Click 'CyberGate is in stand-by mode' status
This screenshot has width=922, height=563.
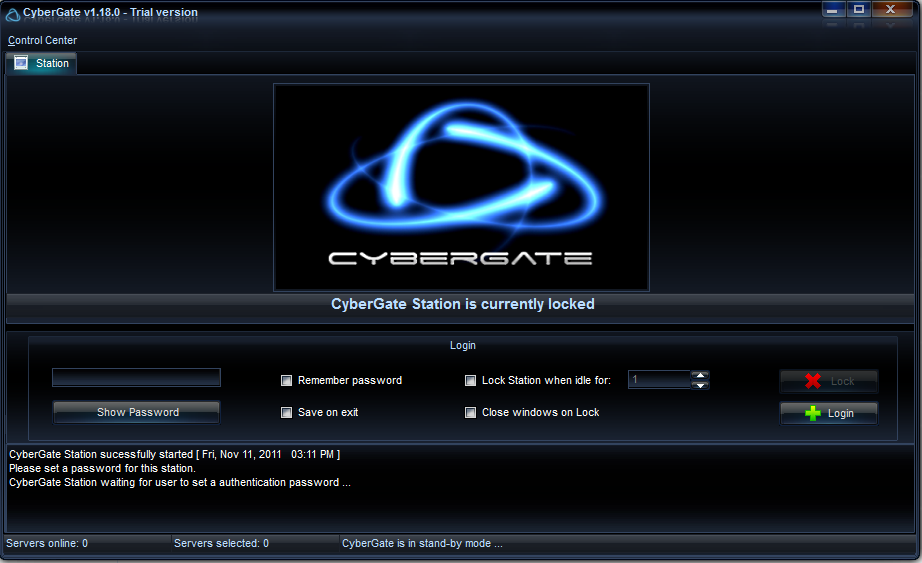tap(422, 543)
